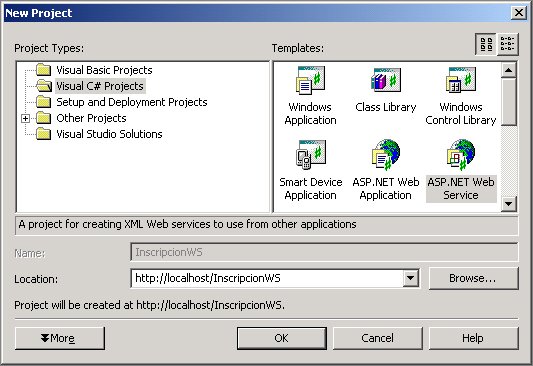Screen dimensions: 533x366
Task: Click the 'Windows Application' template label
Action: point(310,114)
